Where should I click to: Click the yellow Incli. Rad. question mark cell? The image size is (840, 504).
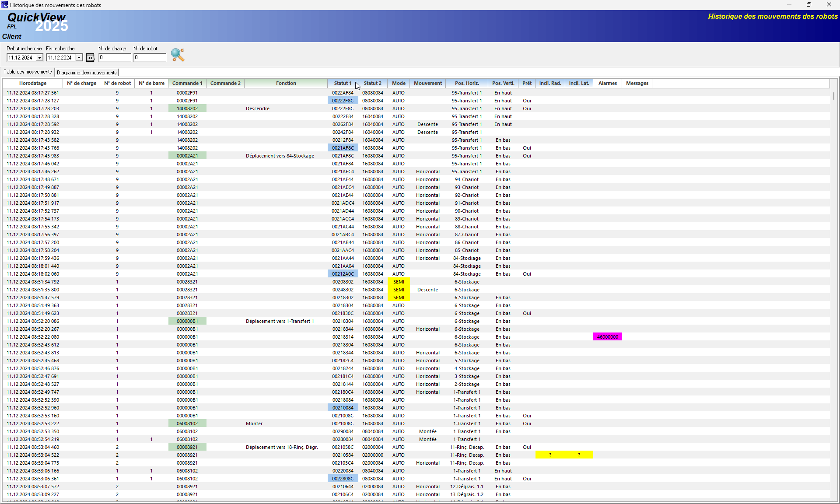tap(550, 455)
